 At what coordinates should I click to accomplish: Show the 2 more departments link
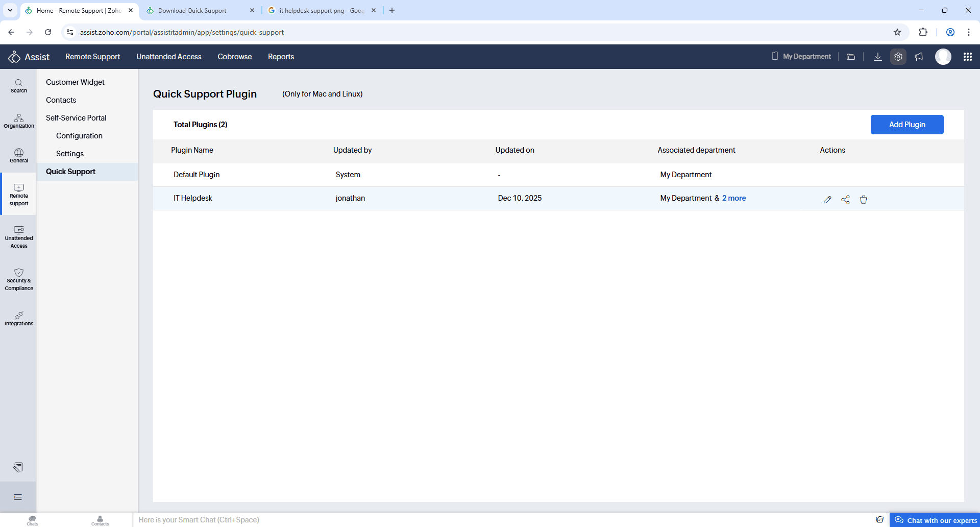[733, 198]
